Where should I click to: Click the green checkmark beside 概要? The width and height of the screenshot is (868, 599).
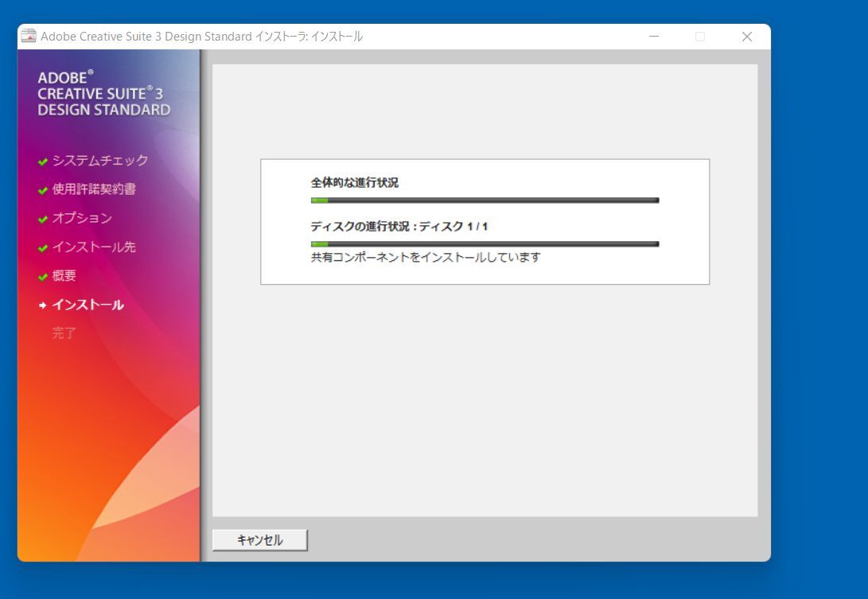(43, 277)
